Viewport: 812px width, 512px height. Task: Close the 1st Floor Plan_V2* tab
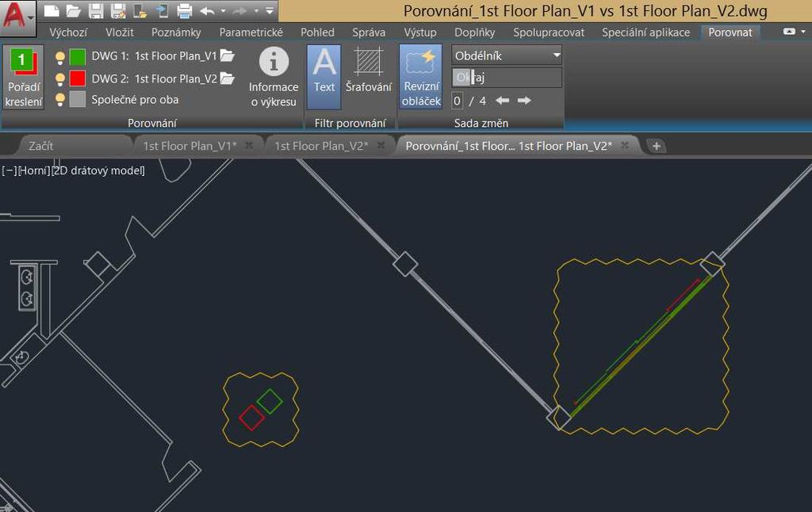tap(381, 146)
